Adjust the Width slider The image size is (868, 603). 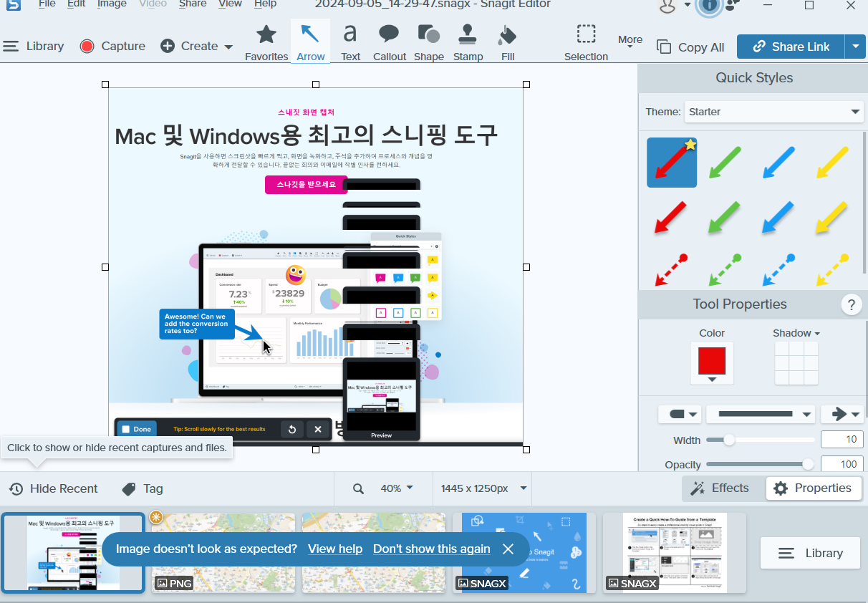click(x=761, y=440)
